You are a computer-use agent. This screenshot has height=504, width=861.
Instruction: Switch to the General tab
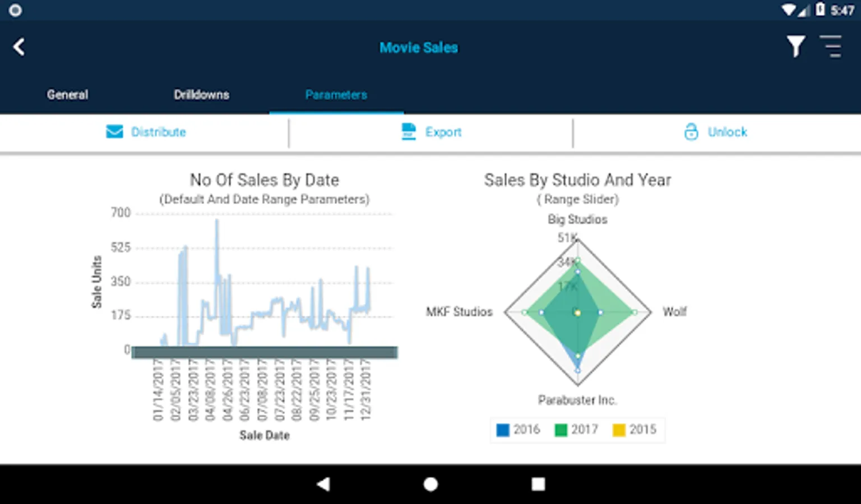[x=67, y=95]
